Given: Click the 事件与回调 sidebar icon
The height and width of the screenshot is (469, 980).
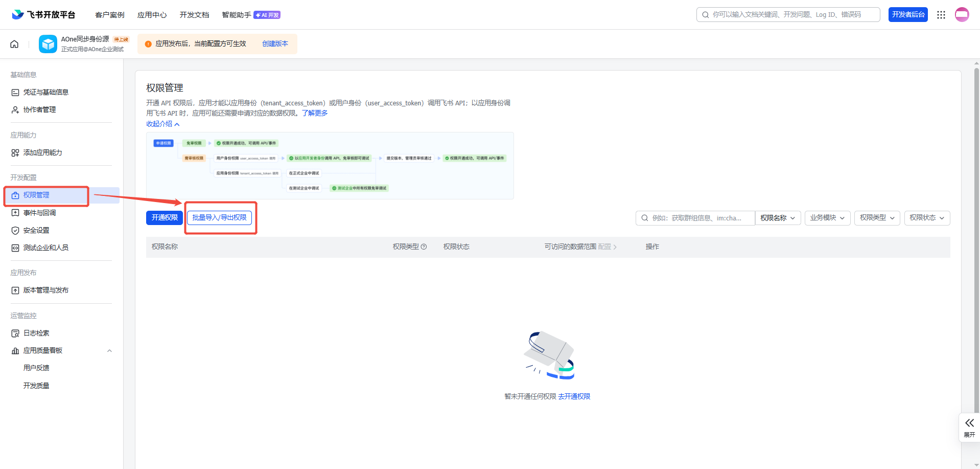Looking at the screenshot, I should tap(15, 213).
